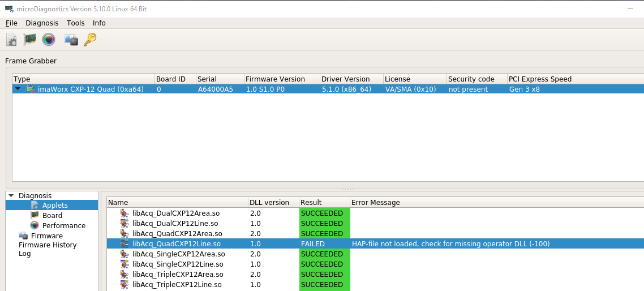
Task: Click the Result column header
Action: 324,202
